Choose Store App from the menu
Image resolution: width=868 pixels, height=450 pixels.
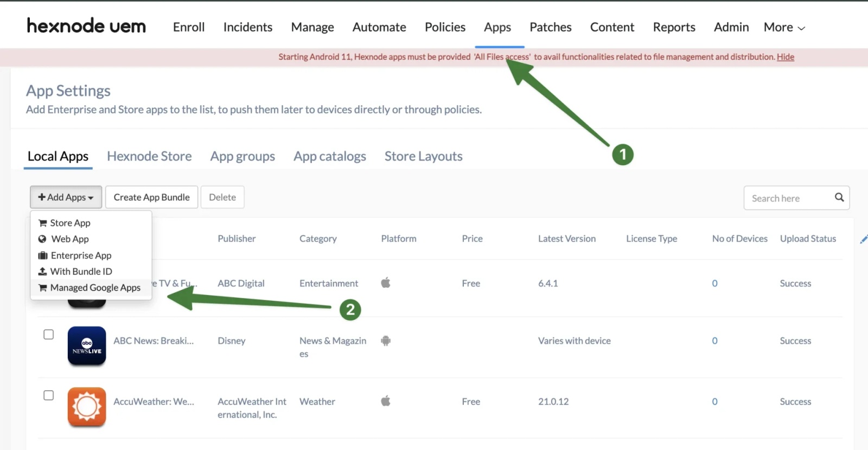tap(91, 223)
